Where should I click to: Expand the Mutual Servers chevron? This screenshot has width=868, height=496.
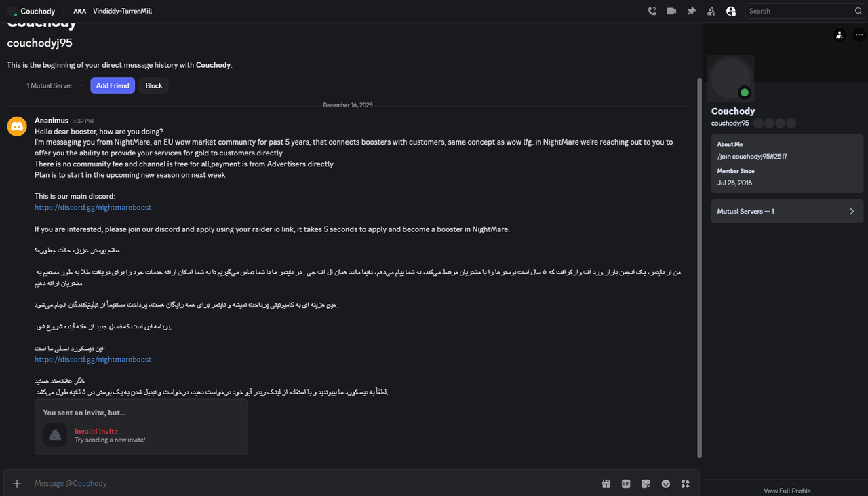852,211
